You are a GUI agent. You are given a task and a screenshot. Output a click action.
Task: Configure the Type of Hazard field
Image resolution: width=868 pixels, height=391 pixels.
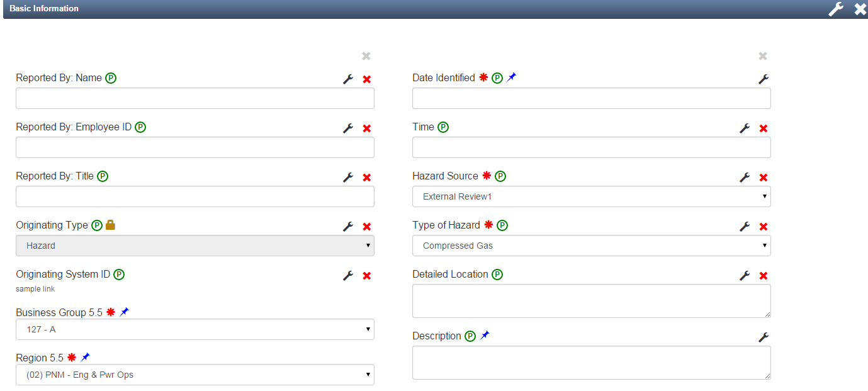(745, 227)
